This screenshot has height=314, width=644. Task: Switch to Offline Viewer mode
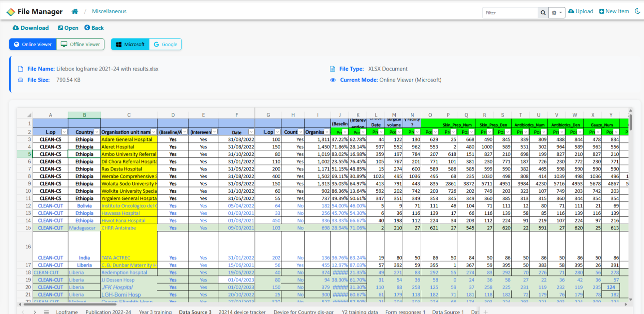80,44
